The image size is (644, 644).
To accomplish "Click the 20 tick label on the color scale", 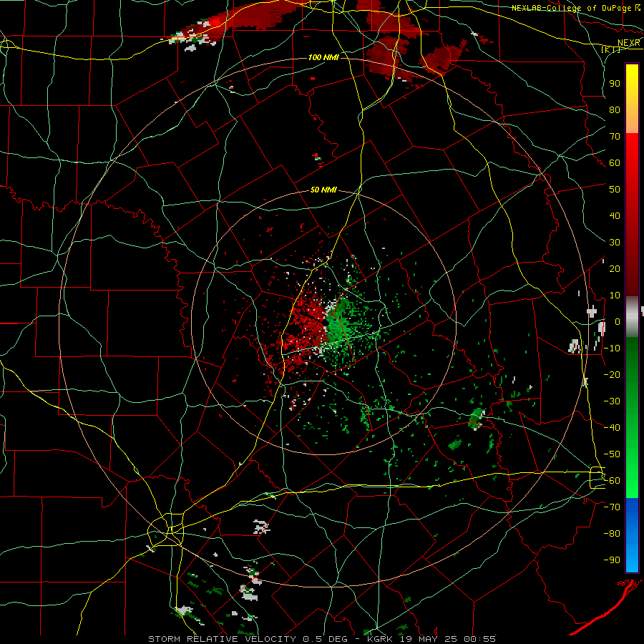I will coord(615,268).
